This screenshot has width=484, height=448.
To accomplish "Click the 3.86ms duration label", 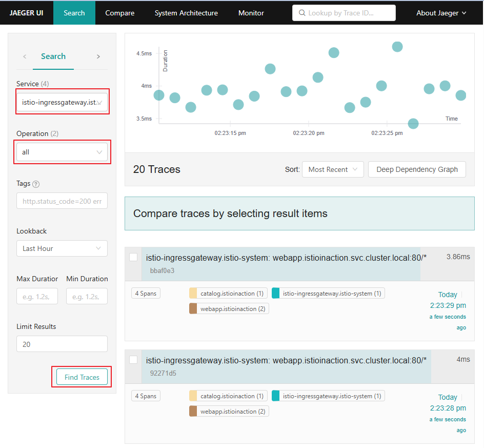I will point(458,257).
